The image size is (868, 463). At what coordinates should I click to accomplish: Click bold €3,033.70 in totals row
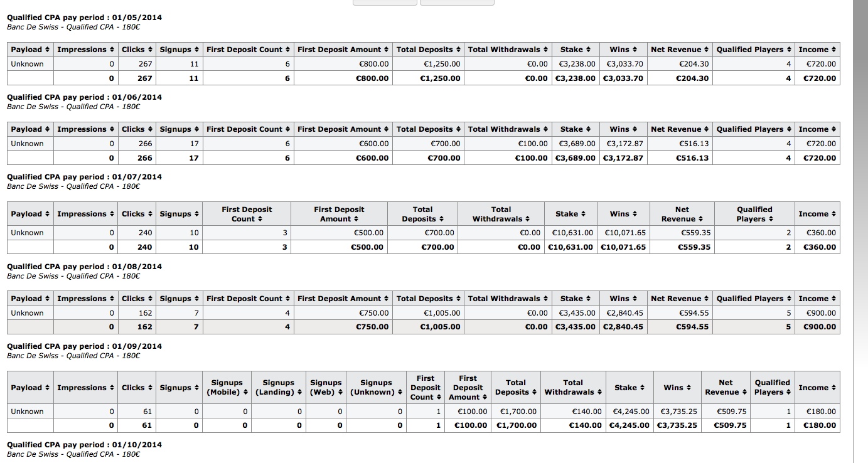pyautogui.click(x=623, y=78)
